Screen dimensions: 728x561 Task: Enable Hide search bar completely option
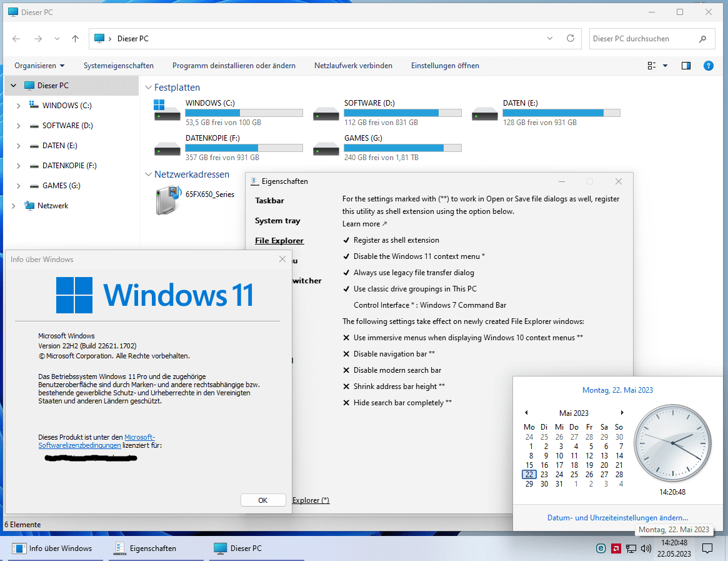point(397,403)
